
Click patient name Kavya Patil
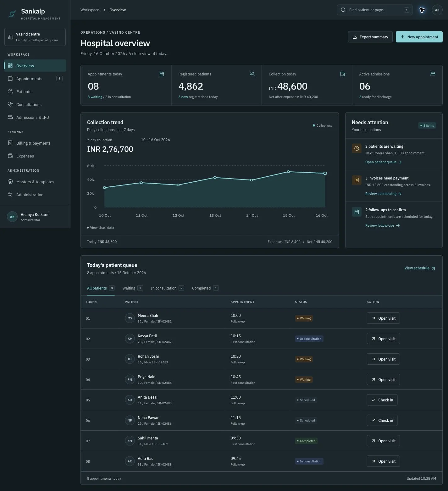[x=147, y=336]
